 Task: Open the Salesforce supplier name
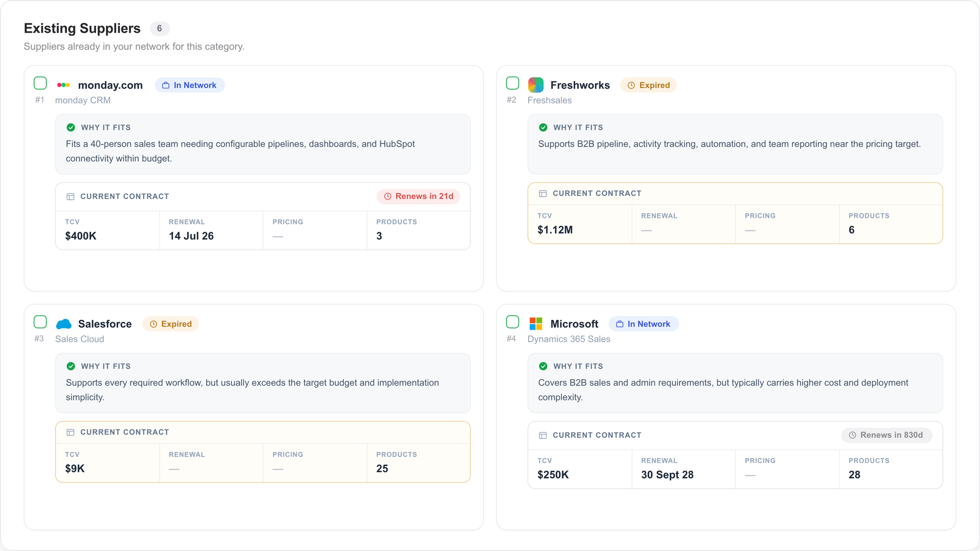click(x=105, y=324)
